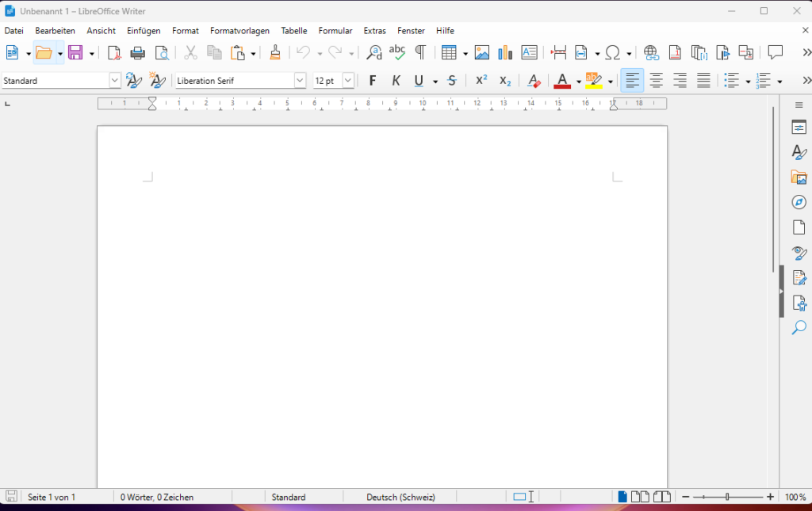Insert comment speech bubble icon
The height and width of the screenshot is (511, 812).
coord(776,53)
